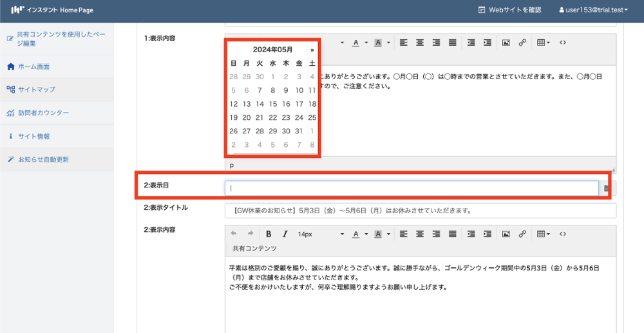Toggle italic in the section 2 editor toolbar
644x333 pixels.
pos(285,234)
